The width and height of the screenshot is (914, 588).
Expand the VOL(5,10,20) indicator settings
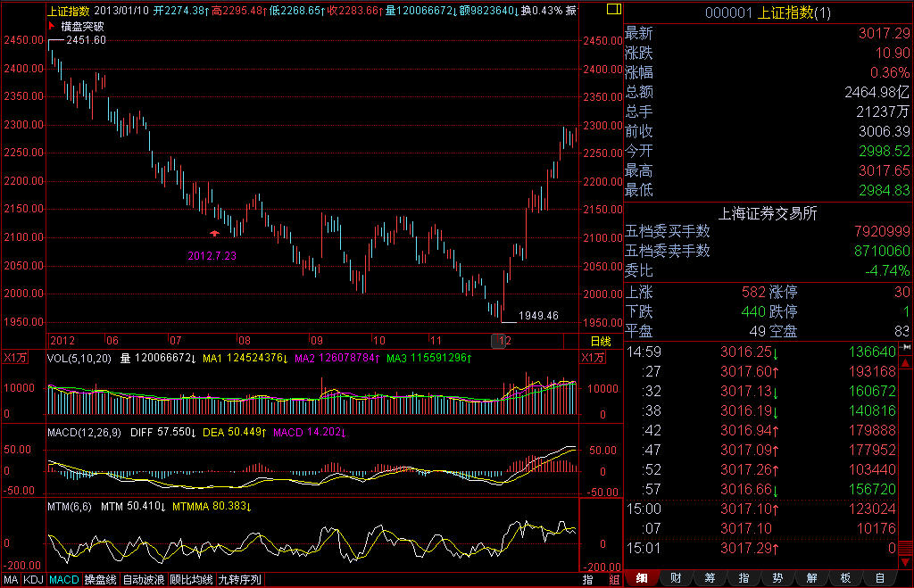tap(80, 358)
